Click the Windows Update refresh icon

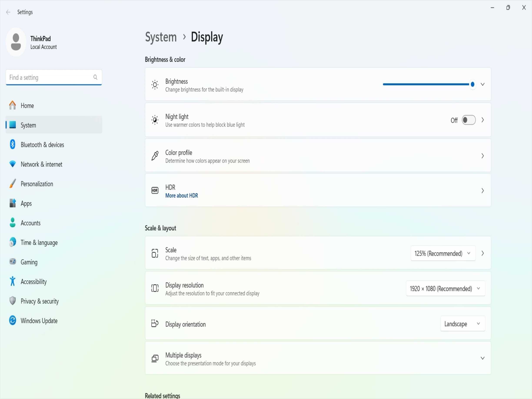13,321
